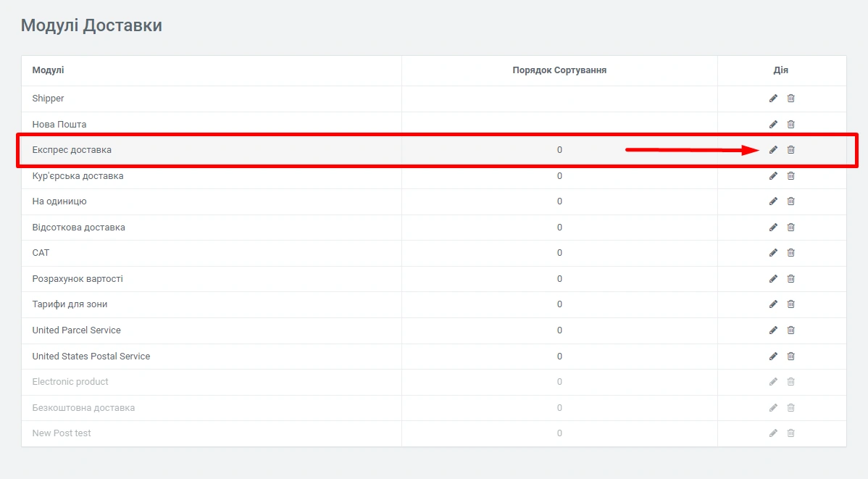Delete United States Postal Service module
Viewport: 868px width, 479px height.
point(791,357)
